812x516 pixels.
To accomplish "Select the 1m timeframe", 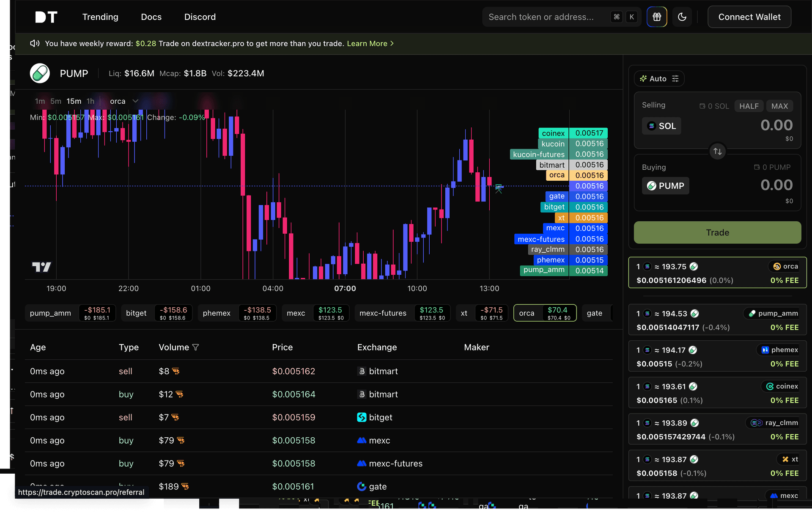I will pyautogui.click(x=40, y=101).
